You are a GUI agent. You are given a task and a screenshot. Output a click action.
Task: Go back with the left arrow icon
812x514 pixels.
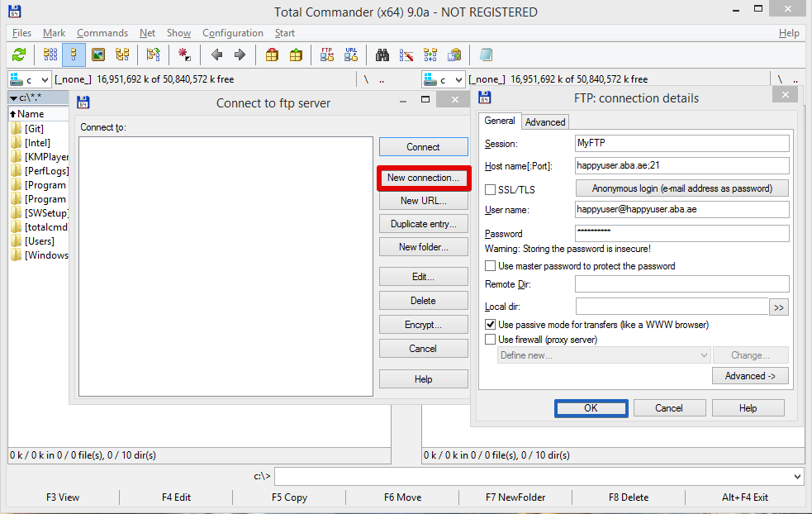click(x=216, y=55)
